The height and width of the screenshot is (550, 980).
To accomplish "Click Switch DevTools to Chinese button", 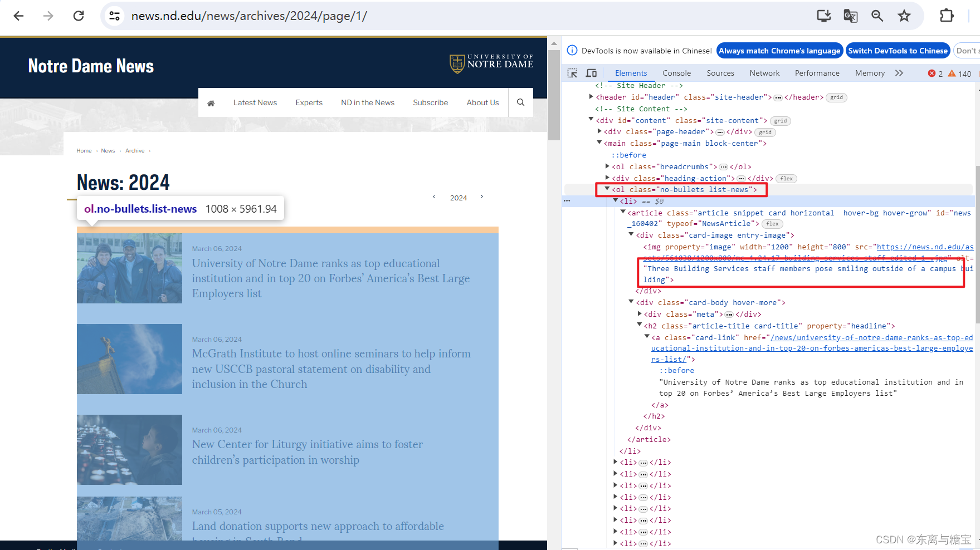I will (x=898, y=51).
